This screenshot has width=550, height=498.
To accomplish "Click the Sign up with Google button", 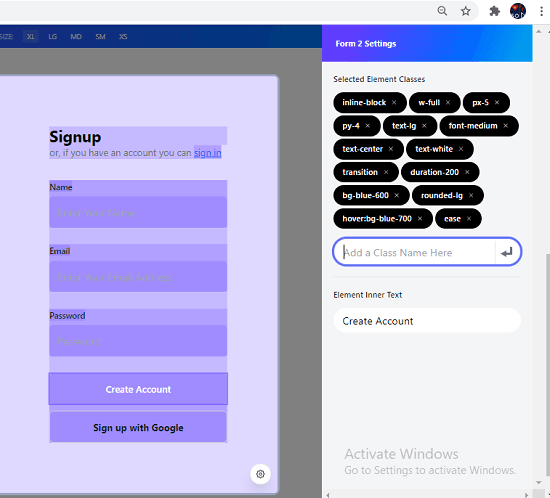I will click(138, 427).
